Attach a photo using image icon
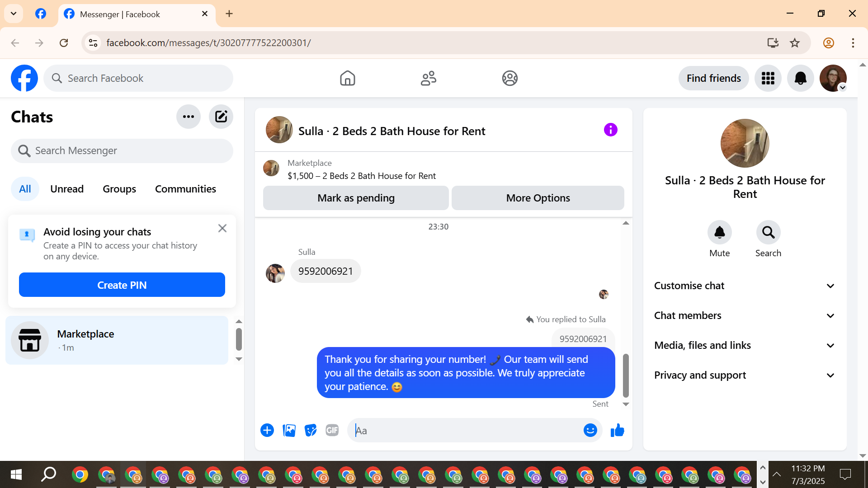Screen dimensions: 868x488 click(289, 430)
